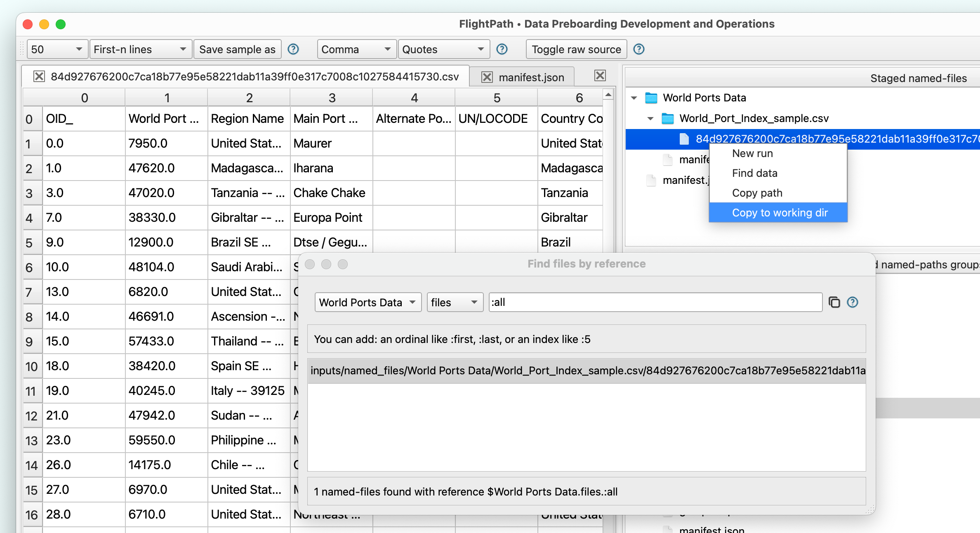This screenshot has width=980, height=533.
Task: Click selected 84d927 file icon in tree
Action: [x=684, y=139]
